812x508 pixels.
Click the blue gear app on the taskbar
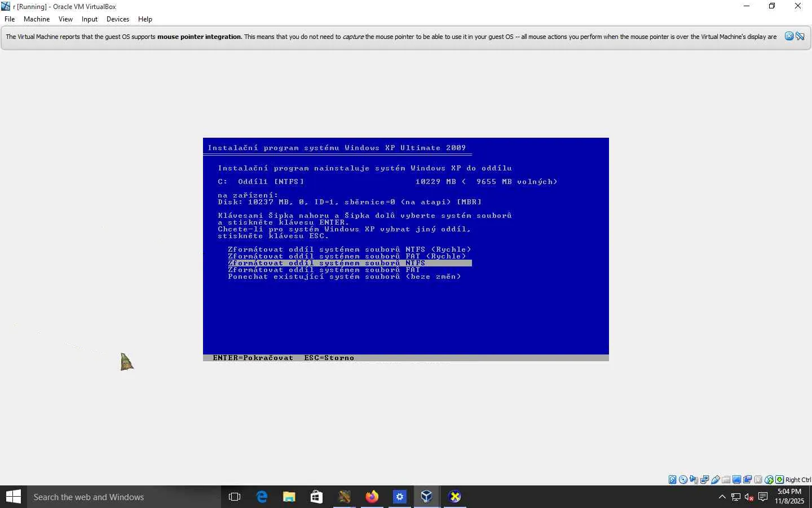(x=400, y=497)
